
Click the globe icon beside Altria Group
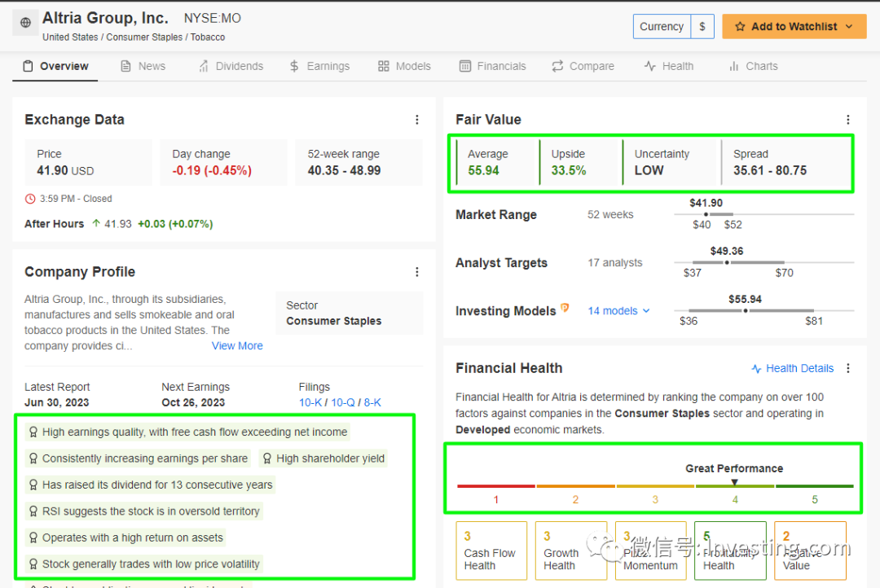pos(25,23)
